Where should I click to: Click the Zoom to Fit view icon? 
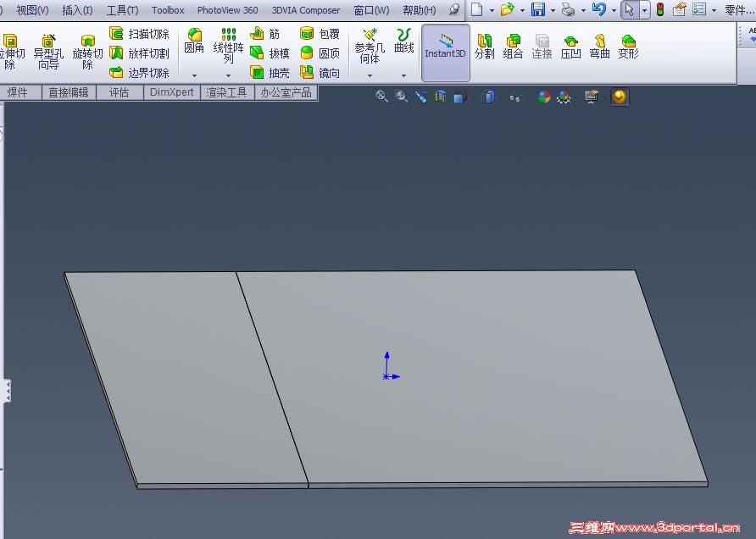[382, 97]
